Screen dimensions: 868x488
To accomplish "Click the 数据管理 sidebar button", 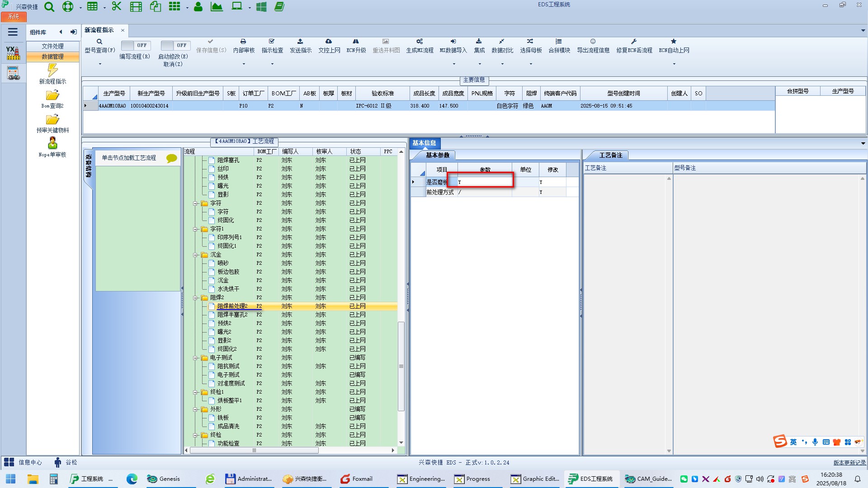I will [x=53, y=56].
